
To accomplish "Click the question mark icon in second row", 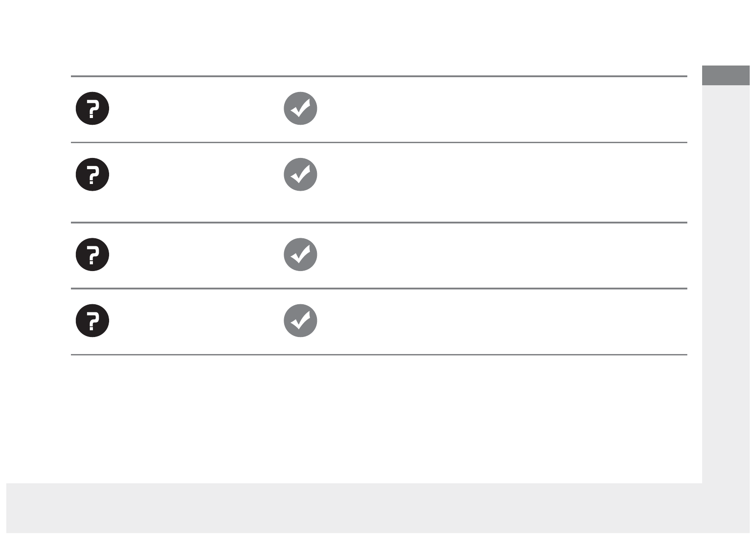I will [x=92, y=175].
